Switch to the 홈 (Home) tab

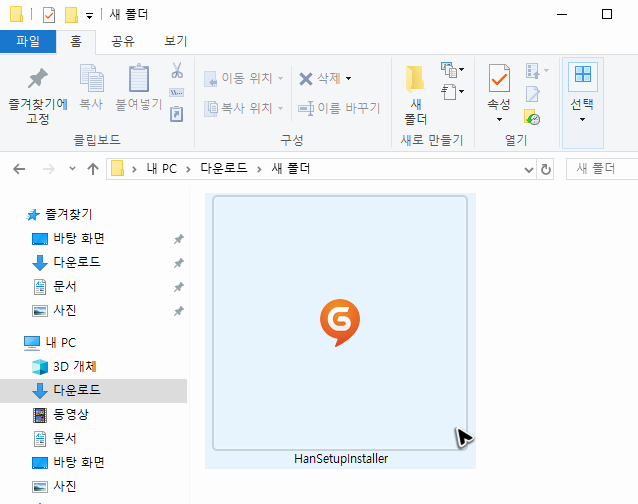tap(76, 41)
